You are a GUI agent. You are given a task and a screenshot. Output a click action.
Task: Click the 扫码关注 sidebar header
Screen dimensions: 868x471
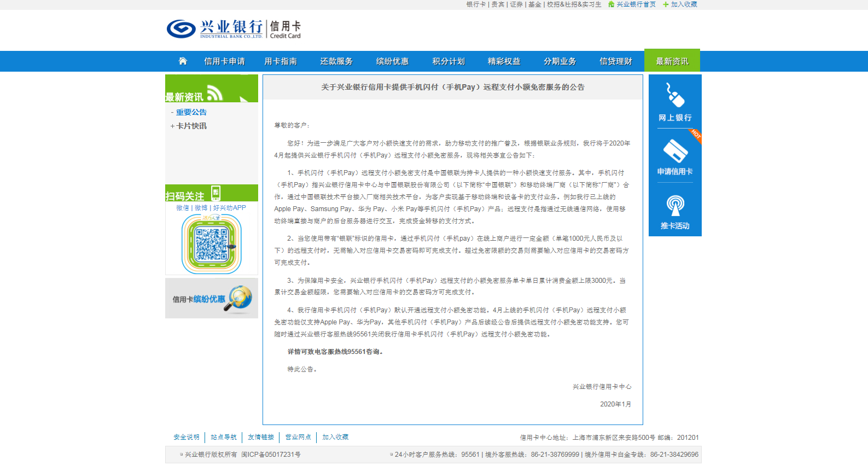pyautogui.click(x=212, y=193)
